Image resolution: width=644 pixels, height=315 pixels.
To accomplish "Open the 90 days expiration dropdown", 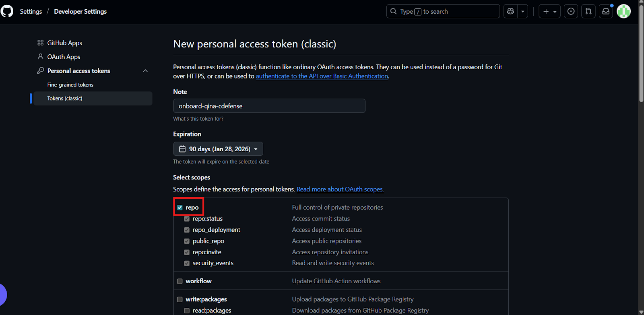I will pyautogui.click(x=218, y=149).
